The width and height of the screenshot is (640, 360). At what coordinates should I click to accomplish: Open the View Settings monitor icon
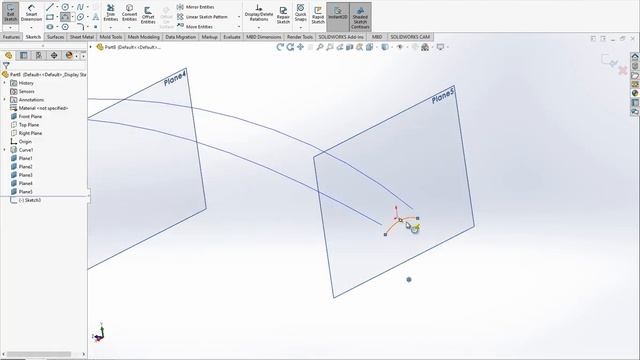[440, 47]
